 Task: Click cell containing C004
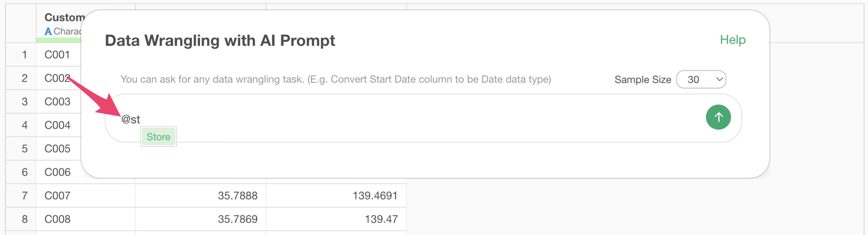(x=57, y=125)
